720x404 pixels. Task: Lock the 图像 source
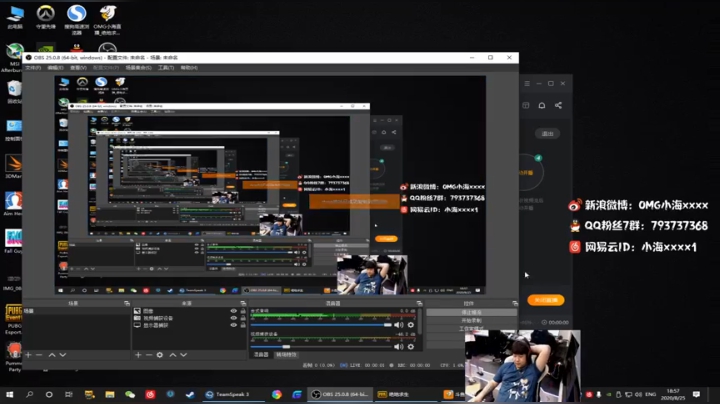[x=243, y=311]
